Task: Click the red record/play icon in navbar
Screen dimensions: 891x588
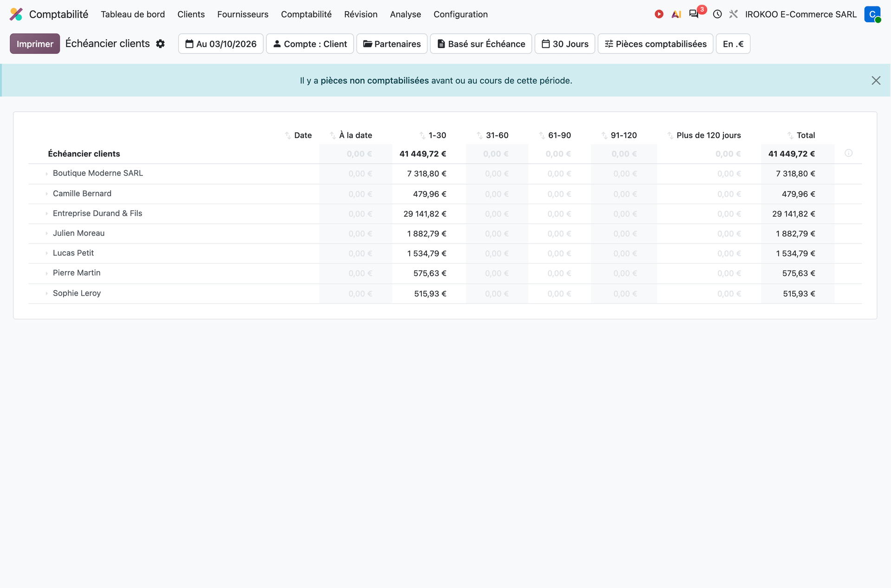Action: [x=659, y=14]
